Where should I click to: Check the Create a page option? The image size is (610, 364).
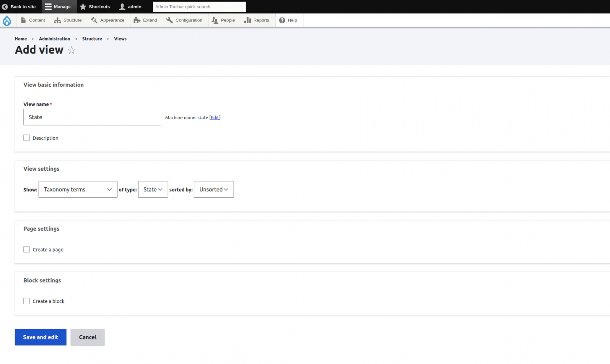(x=27, y=249)
